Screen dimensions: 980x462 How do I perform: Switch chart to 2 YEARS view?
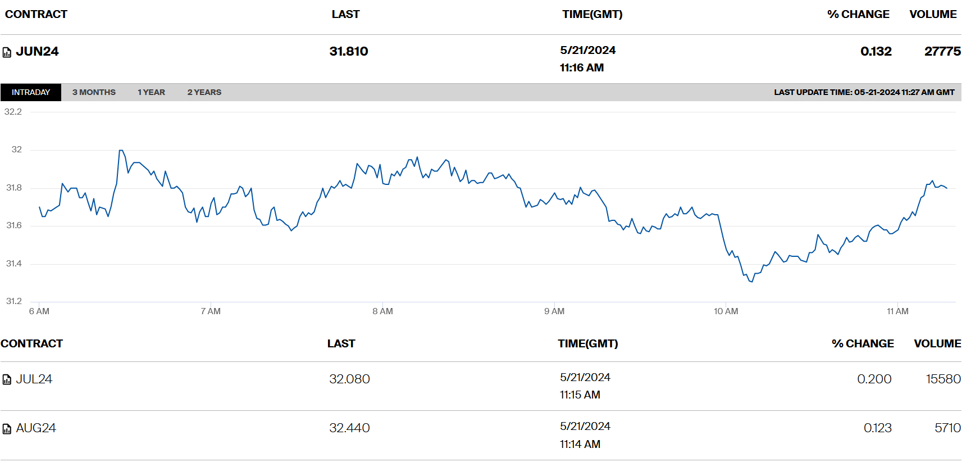click(x=204, y=92)
